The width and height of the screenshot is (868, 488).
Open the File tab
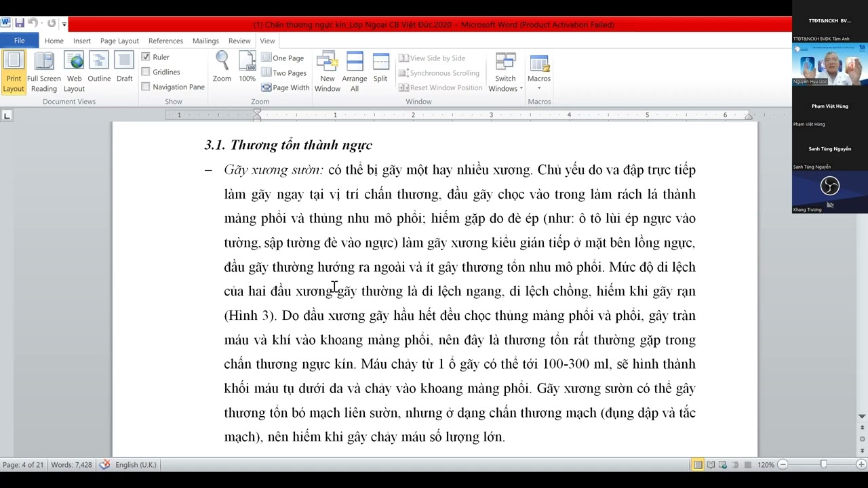(x=20, y=41)
